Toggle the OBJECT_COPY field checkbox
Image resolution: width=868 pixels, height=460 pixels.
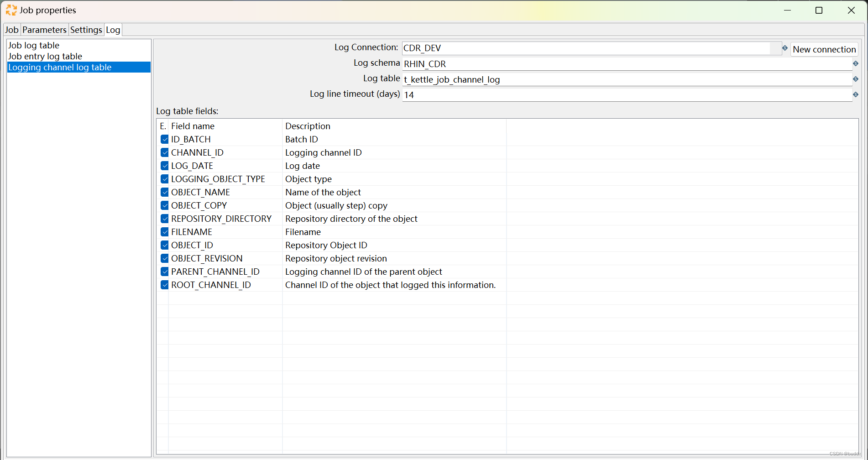pyautogui.click(x=165, y=205)
